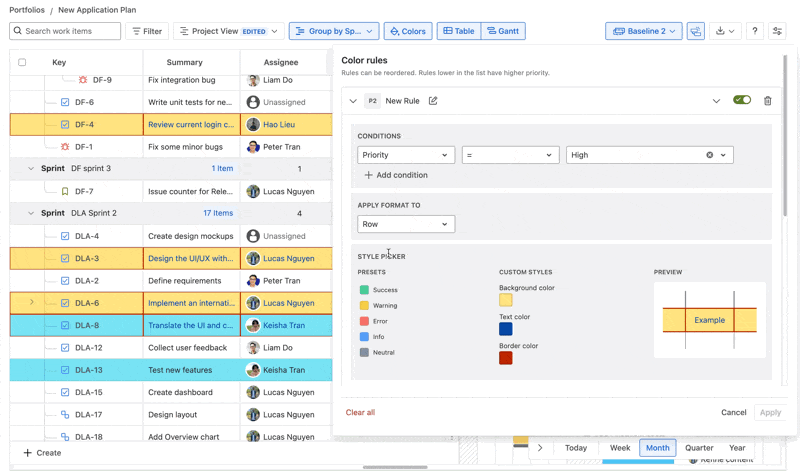The image size is (800, 471).
Task: Delete the New Rule with trash icon
Action: pyautogui.click(x=767, y=101)
